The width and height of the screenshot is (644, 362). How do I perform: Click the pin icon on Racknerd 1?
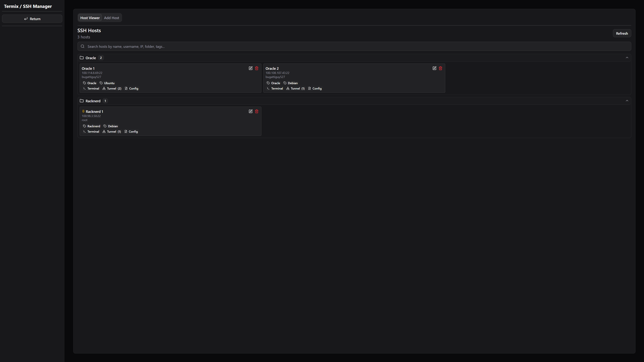click(x=83, y=112)
